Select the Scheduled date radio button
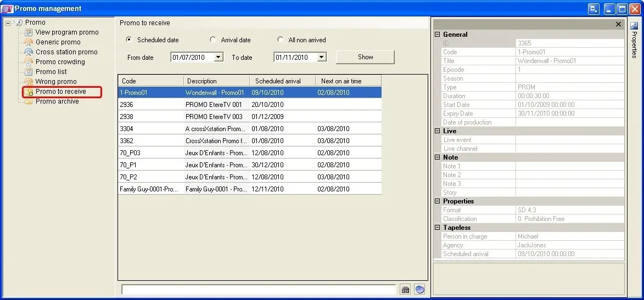 pos(128,40)
